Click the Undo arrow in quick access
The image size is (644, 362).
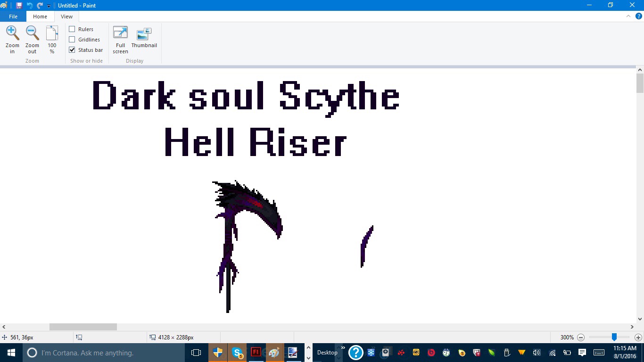pos(30,6)
